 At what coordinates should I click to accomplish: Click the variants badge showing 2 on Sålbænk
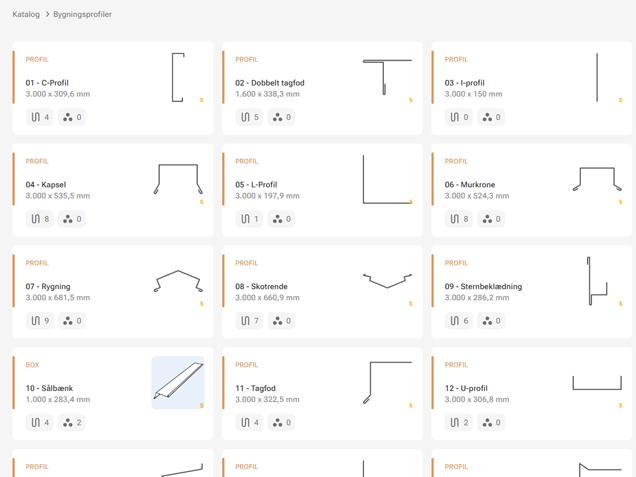[72, 423]
